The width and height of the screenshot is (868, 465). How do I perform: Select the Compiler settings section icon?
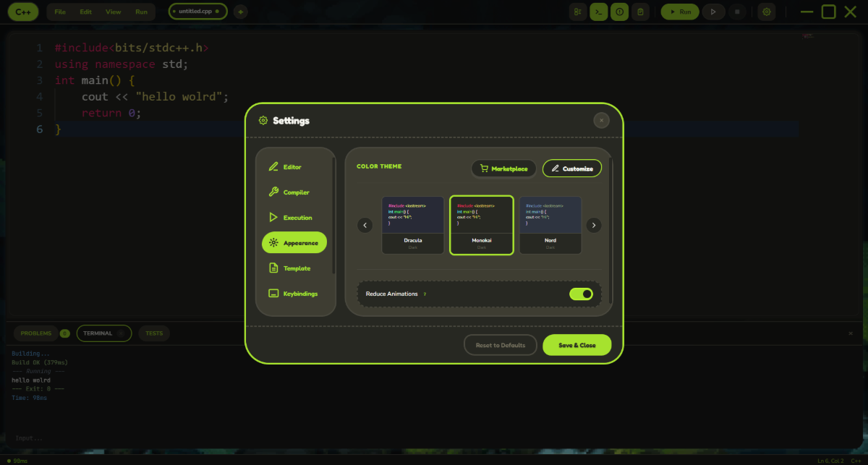[x=274, y=192]
